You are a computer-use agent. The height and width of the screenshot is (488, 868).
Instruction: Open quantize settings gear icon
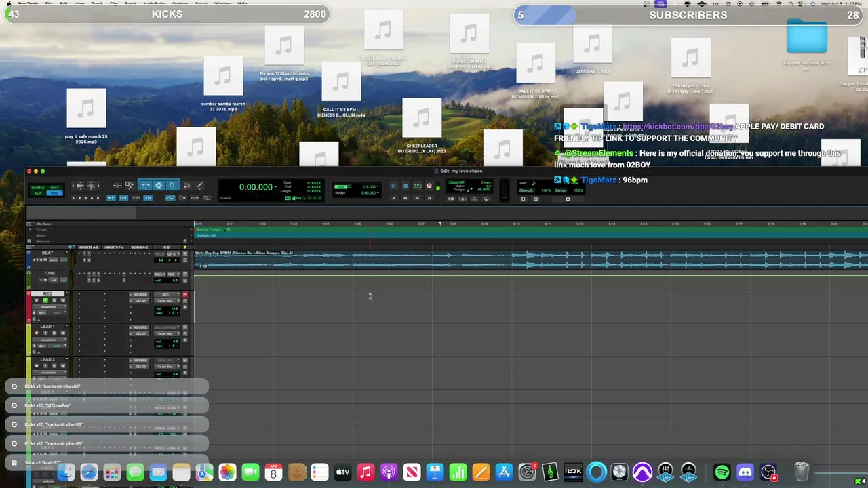pyautogui.click(x=568, y=199)
